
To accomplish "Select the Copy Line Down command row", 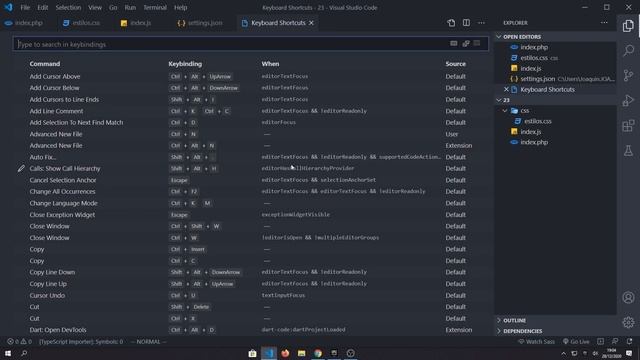I will 251,272.
